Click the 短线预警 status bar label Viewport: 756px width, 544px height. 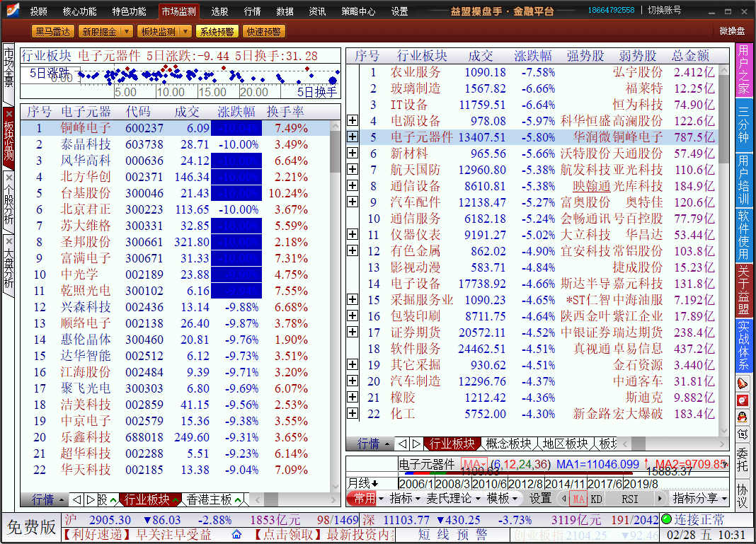click(452, 534)
